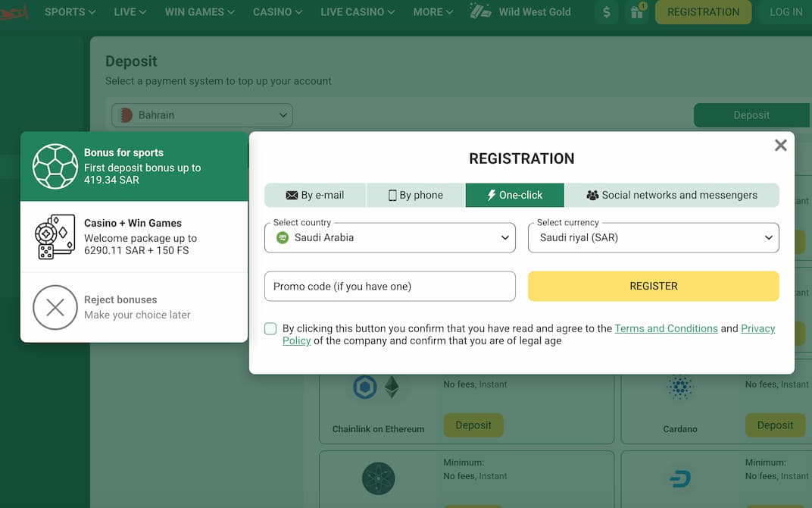The image size is (812, 508).
Task: Click Deposit for Chainlink on Ethereum
Action: [x=473, y=425]
